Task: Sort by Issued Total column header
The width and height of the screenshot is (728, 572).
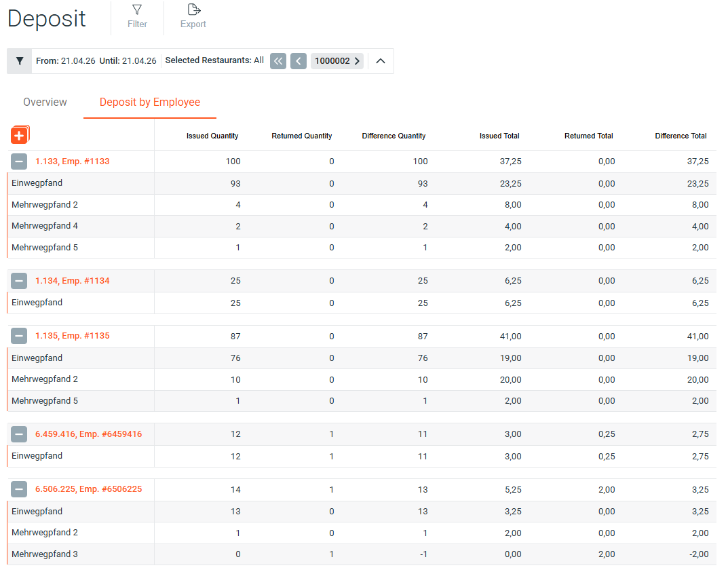Action: [499, 136]
